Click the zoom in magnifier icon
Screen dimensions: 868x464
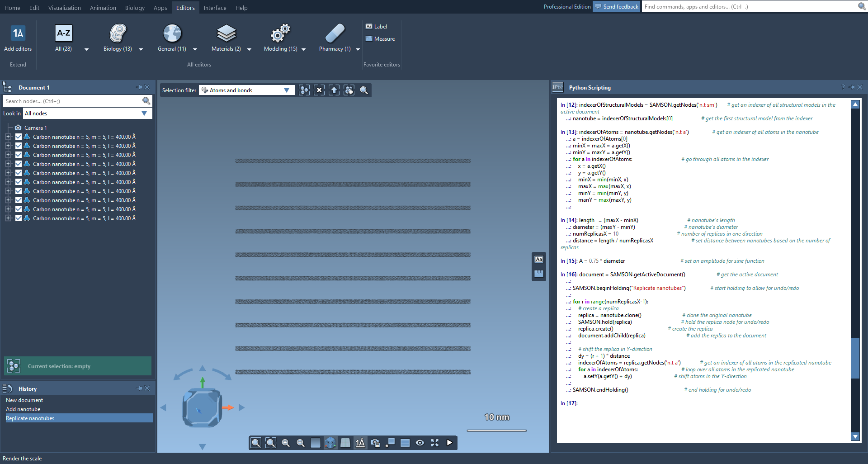[x=286, y=443]
